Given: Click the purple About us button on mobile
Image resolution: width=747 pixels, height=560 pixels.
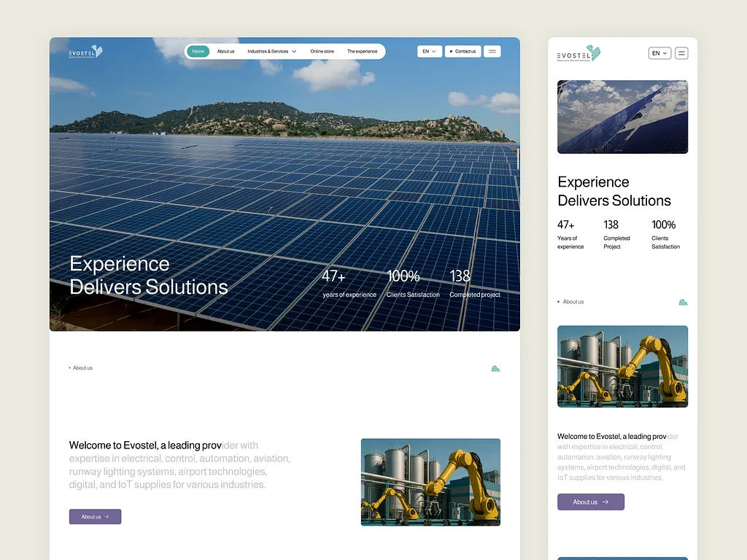Looking at the screenshot, I should point(591,502).
